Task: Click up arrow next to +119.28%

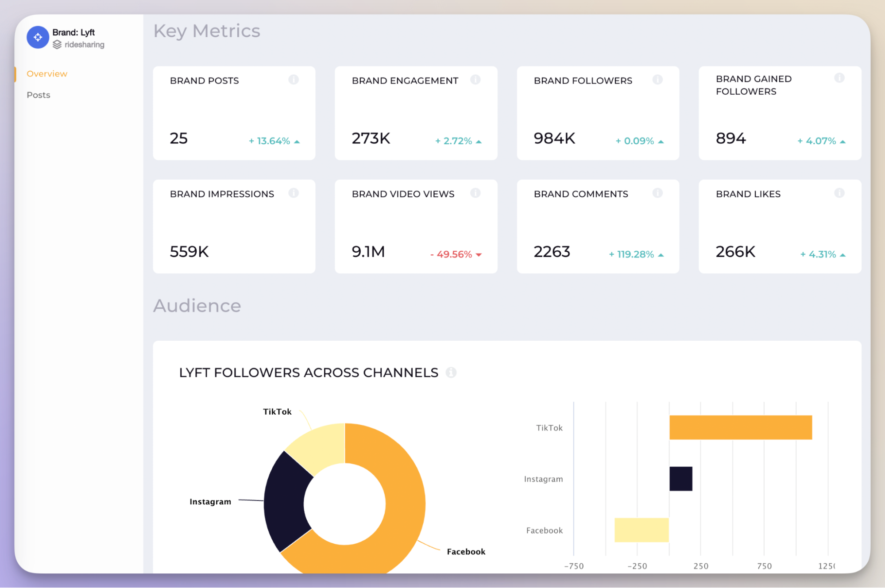Action: 661,255
